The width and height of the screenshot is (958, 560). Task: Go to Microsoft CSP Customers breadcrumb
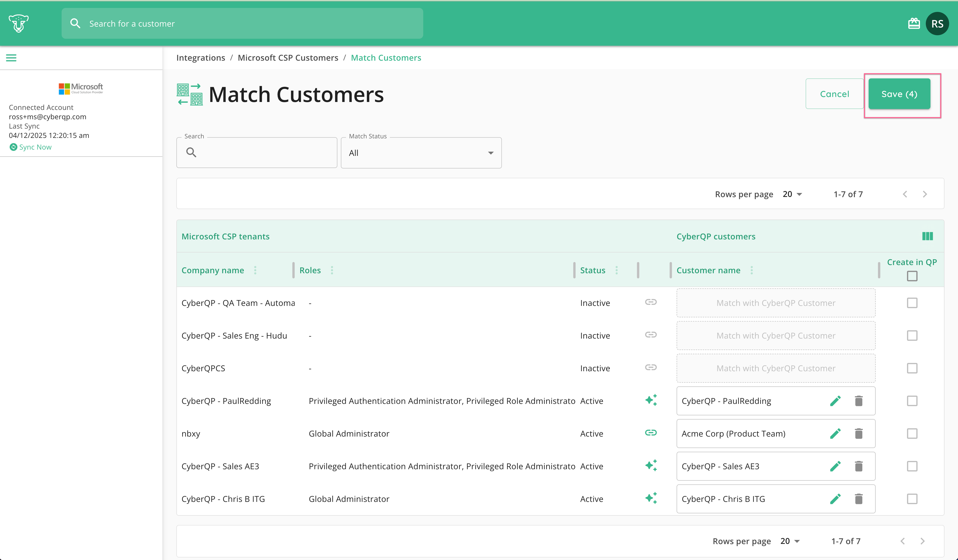(x=288, y=58)
